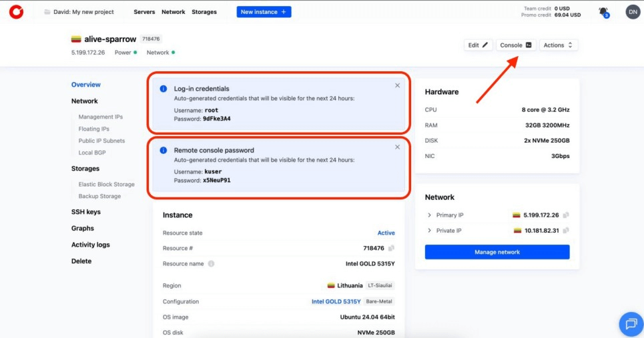Open the Console button
Image resolution: width=644 pixels, height=338 pixels.
[x=516, y=45]
